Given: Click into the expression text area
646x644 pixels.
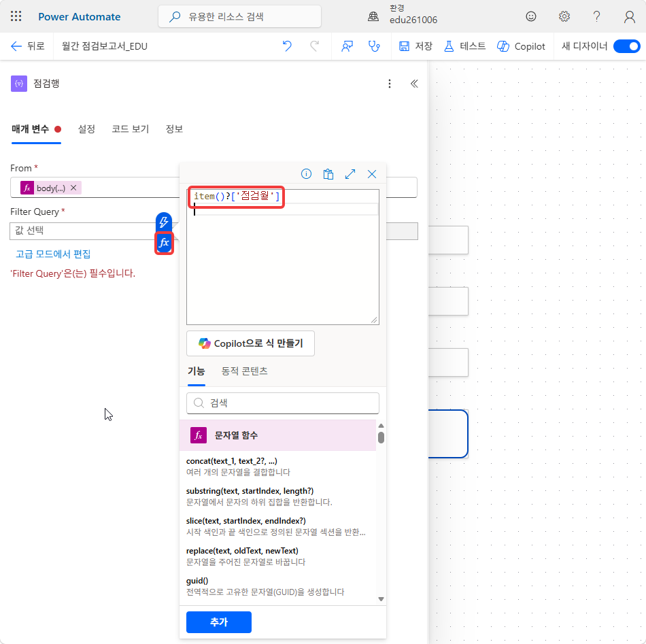Looking at the screenshot, I should pyautogui.click(x=283, y=257).
